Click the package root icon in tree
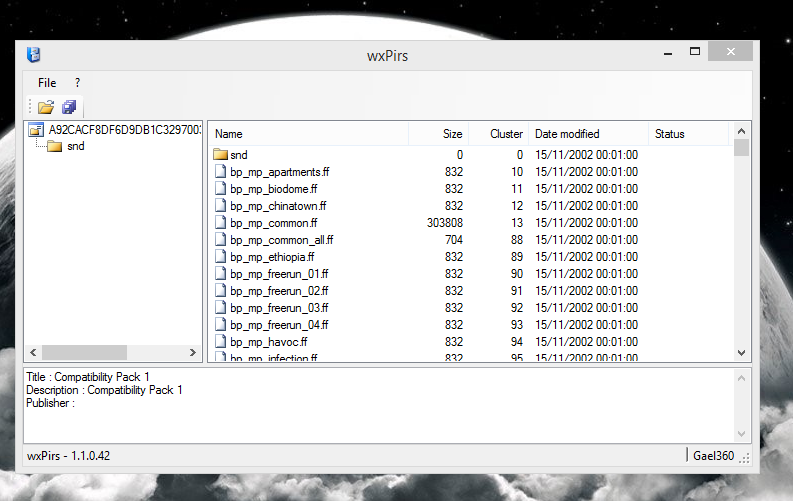Screen dimensions: 793x501 36,130
